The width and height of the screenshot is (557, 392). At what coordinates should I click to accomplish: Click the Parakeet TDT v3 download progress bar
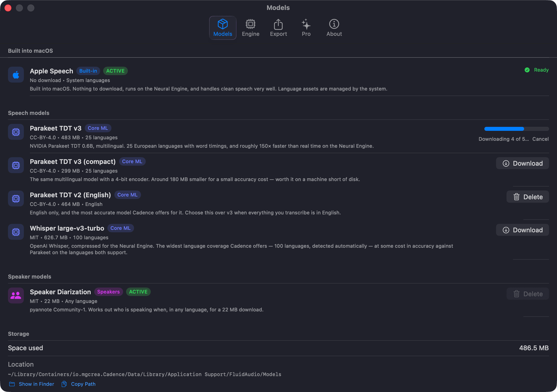[x=516, y=129]
